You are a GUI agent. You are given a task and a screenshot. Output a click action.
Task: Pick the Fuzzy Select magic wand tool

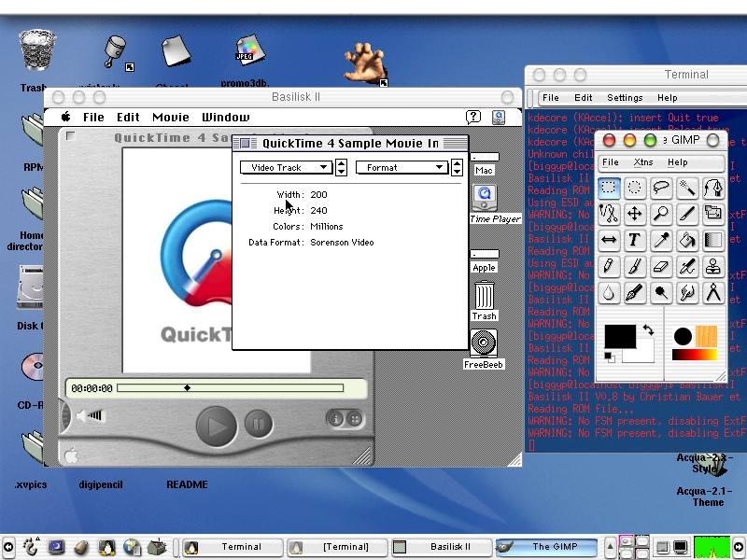[x=687, y=188]
